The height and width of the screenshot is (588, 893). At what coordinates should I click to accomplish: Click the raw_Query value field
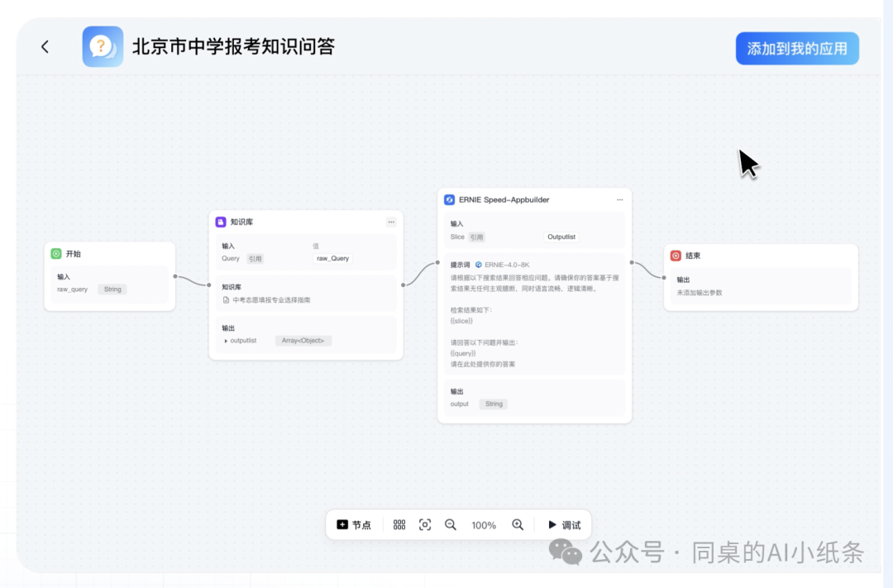332,258
